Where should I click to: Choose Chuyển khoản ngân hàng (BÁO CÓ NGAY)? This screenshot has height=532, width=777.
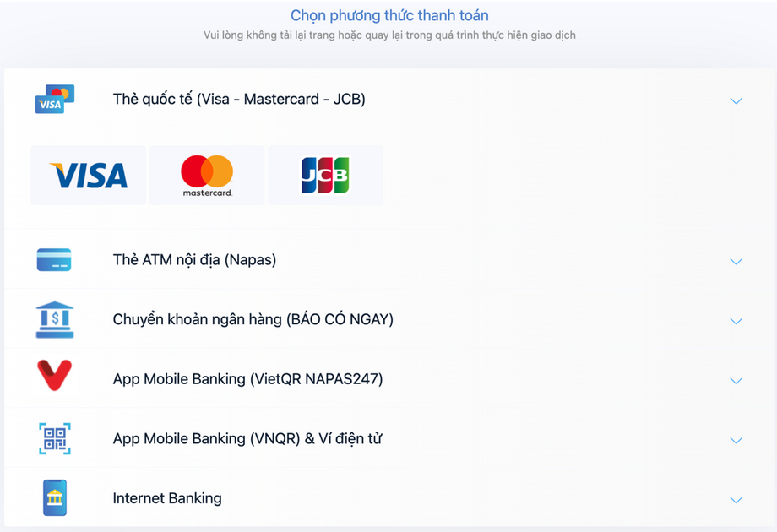tap(253, 319)
